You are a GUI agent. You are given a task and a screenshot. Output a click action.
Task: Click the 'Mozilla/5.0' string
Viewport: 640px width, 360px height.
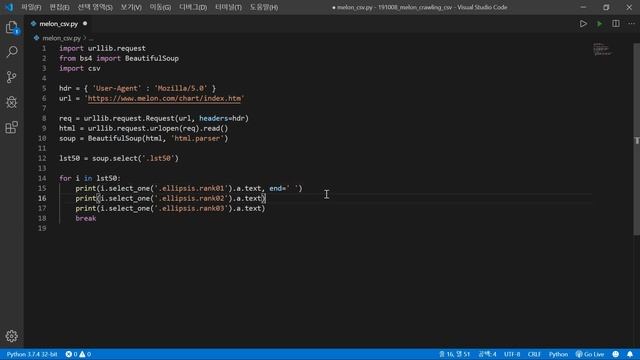tap(181, 88)
